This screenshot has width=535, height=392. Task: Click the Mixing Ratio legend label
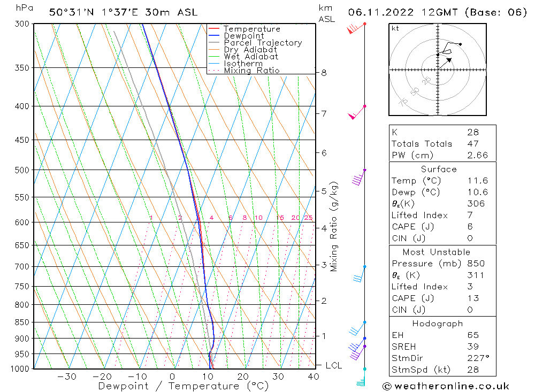[251, 70]
